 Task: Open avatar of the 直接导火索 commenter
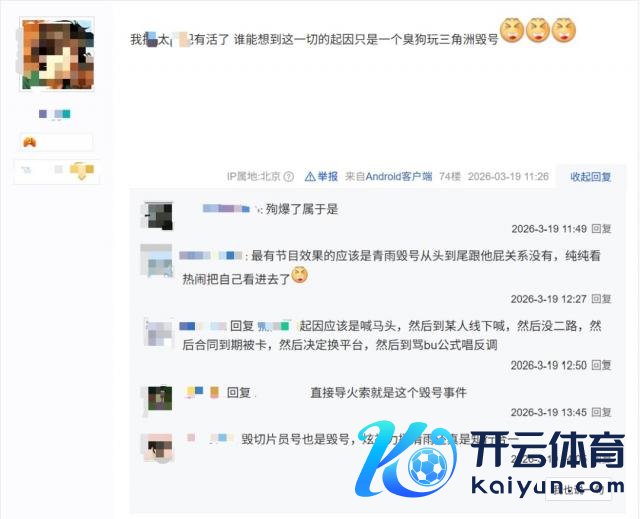pyautogui.click(x=160, y=398)
